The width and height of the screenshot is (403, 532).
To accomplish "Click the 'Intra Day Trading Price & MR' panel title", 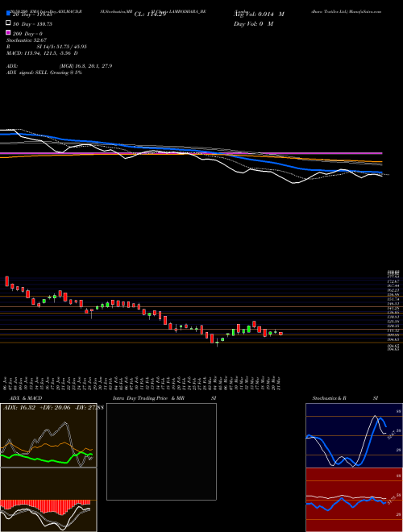I will click(x=148, y=398).
